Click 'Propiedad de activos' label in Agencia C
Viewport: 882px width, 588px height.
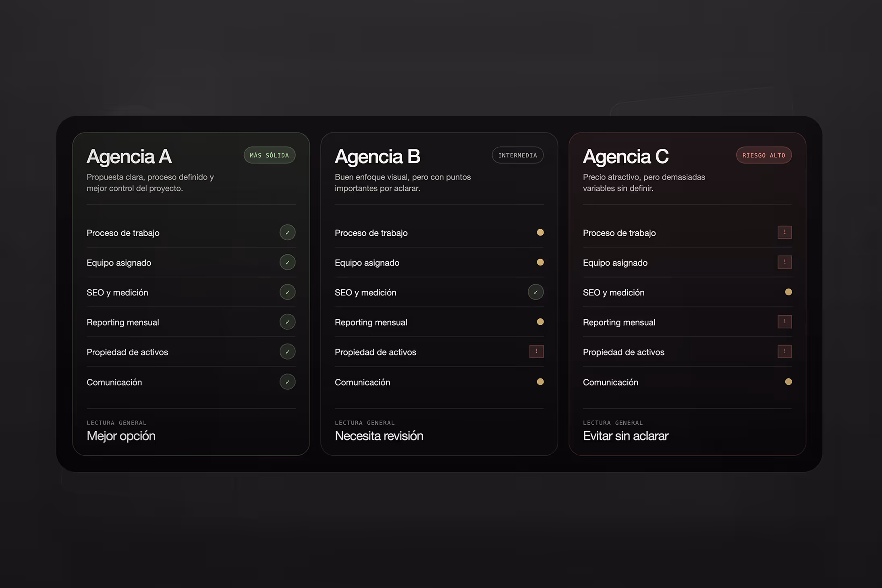624,352
